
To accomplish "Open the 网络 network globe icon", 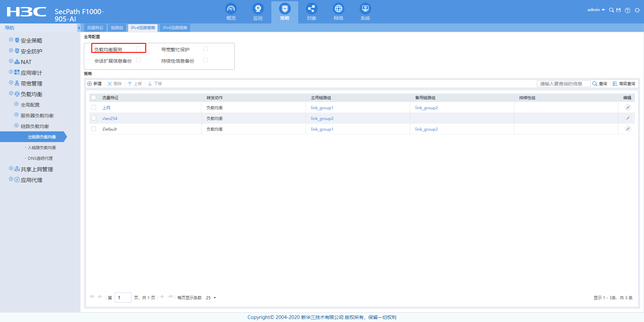I will [x=338, y=9].
